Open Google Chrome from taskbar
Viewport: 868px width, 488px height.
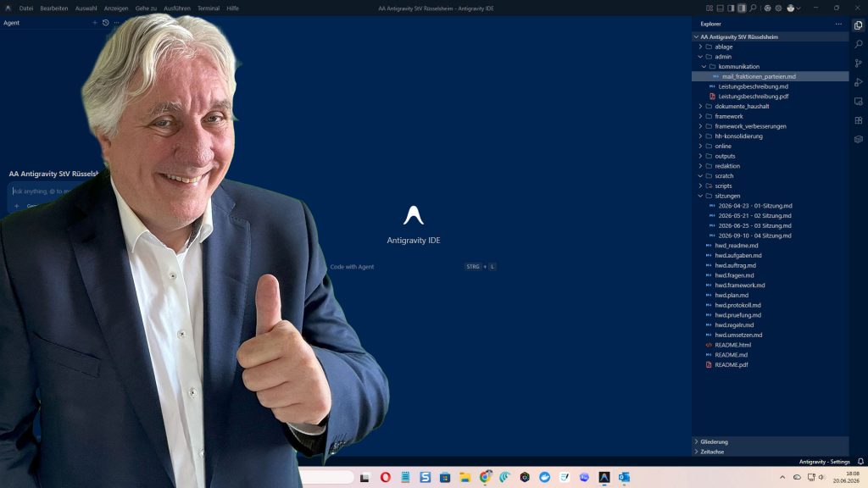[485, 477]
